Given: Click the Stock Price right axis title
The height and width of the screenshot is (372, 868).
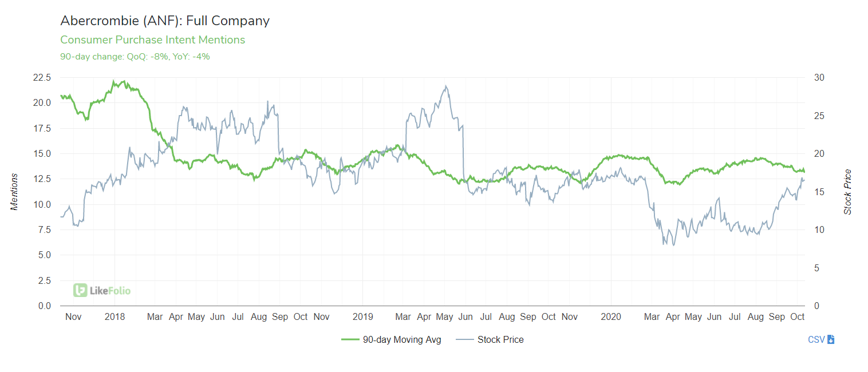Looking at the screenshot, I should pyautogui.click(x=848, y=192).
